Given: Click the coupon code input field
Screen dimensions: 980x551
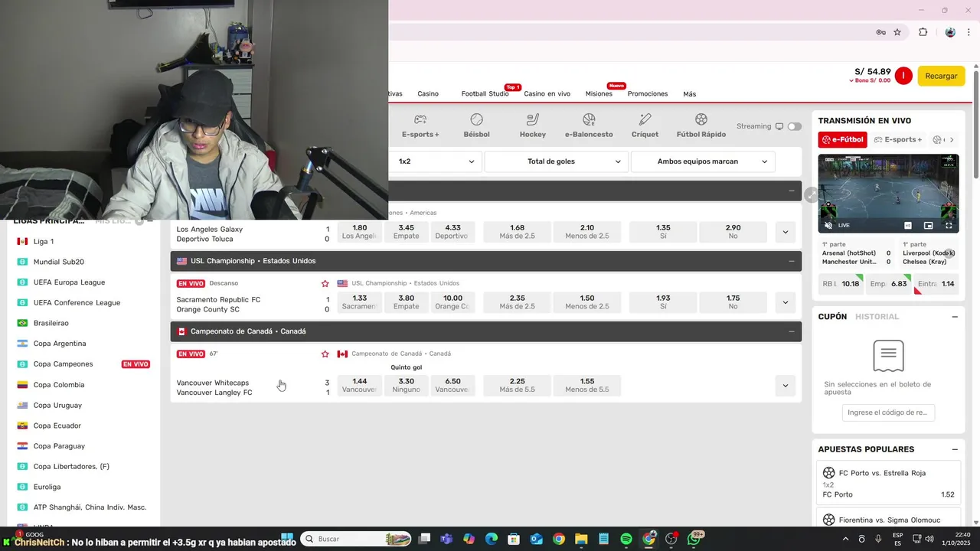Looking at the screenshot, I should (888, 412).
